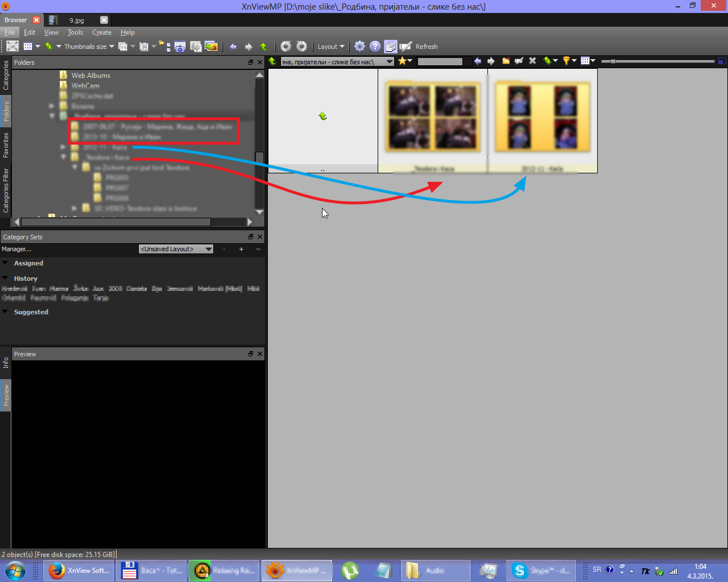Screen dimensions: 728x582
Task: Close the Preview panel
Action: (260, 354)
